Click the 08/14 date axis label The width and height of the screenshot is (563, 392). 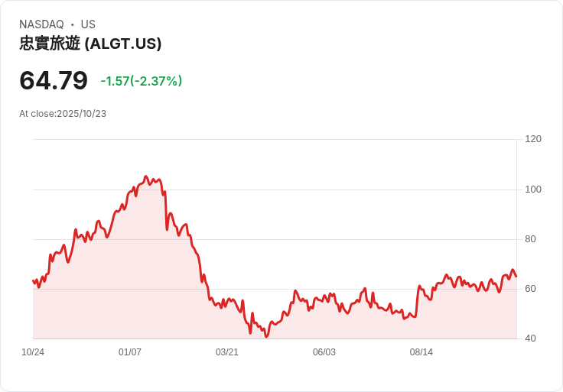pos(421,352)
